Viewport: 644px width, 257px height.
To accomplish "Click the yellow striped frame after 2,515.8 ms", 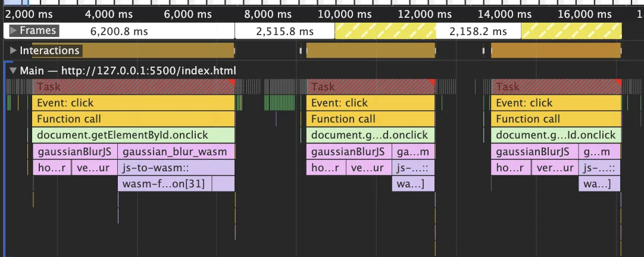I will click(x=385, y=31).
